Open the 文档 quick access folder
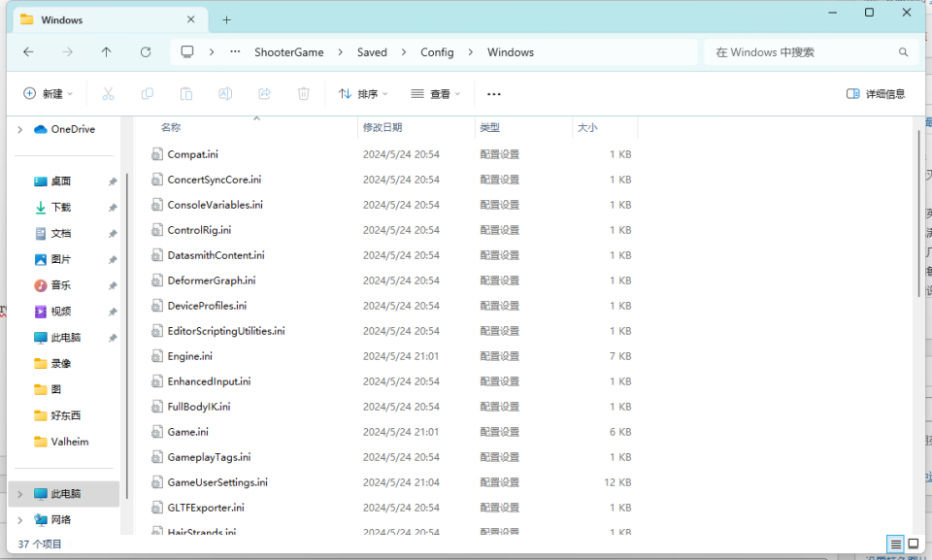 coord(60,233)
